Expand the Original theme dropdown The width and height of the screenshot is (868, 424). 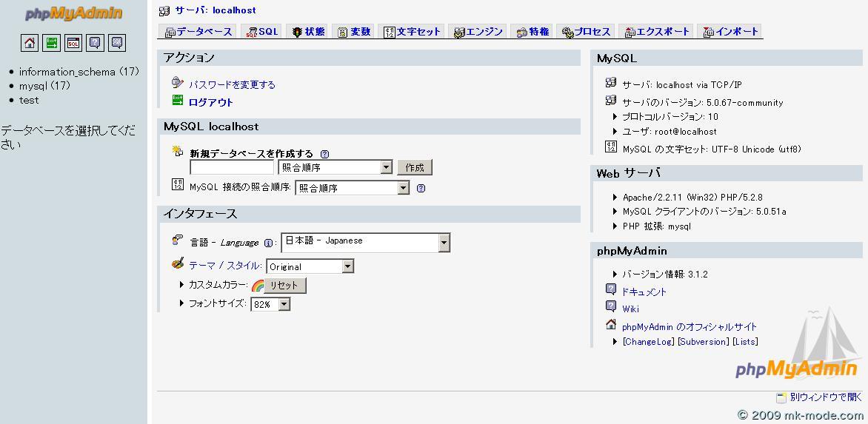coord(310,266)
